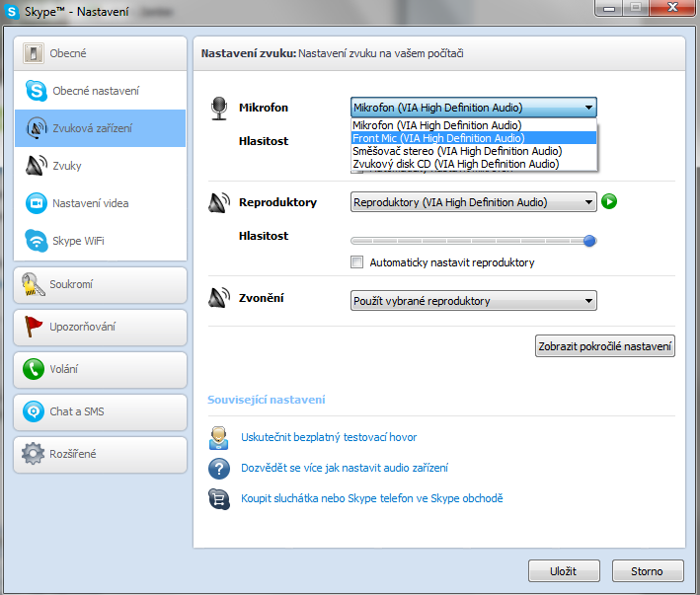Collapse the Mikrofon dropdown list
The image size is (700, 595).
click(588, 108)
